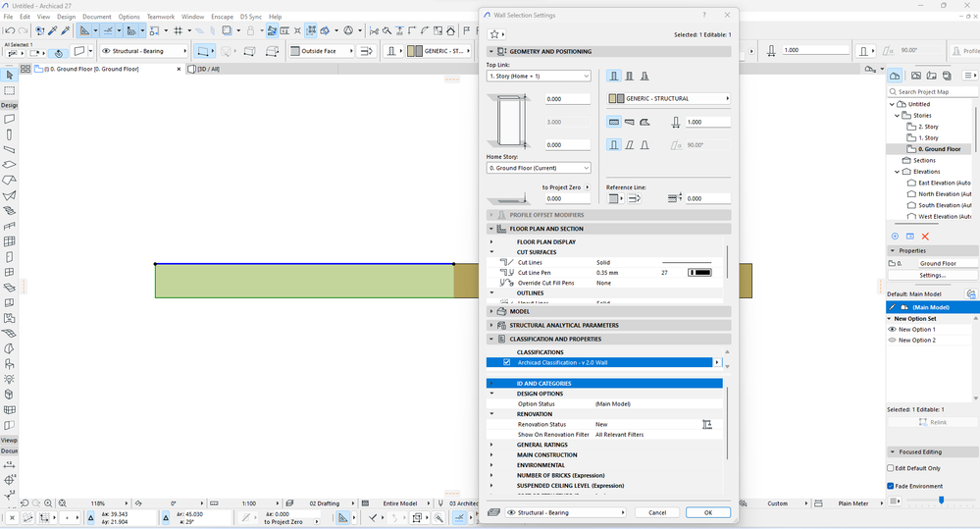Select slanted wall complexity icon in dialog
This screenshot has height=529, width=980.
pyautogui.click(x=630, y=145)
